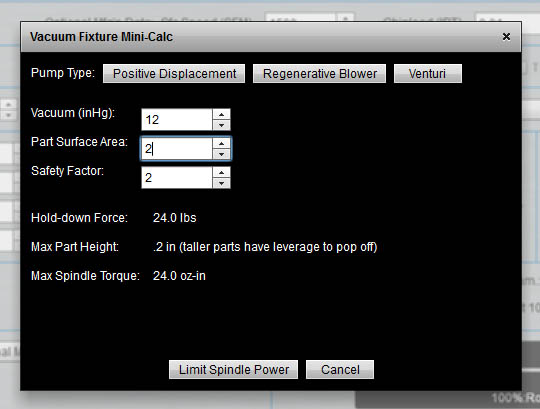Click the Hold-down Force label
The height and width of the screenshot is (409, 540).
(x=79, y=218)
